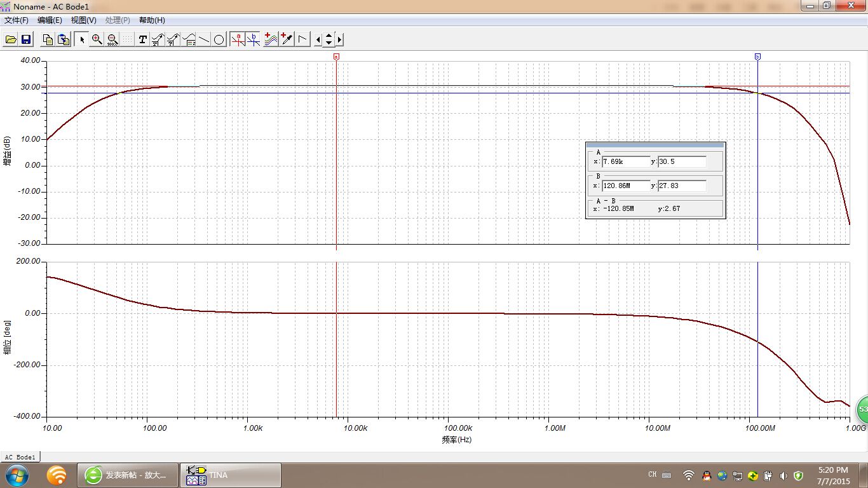Open the curve legend tool

189,39
